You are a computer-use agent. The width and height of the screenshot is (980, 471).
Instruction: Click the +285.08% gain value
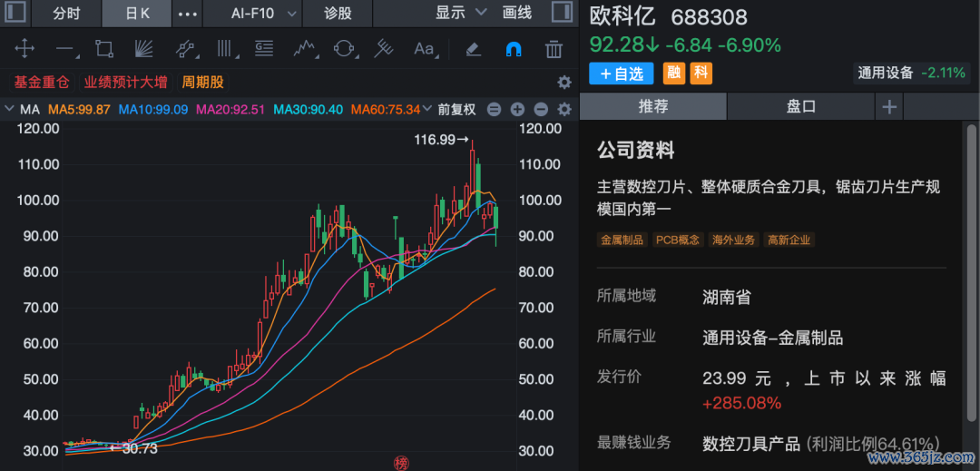pyautogui.click(x=742, y=404)
